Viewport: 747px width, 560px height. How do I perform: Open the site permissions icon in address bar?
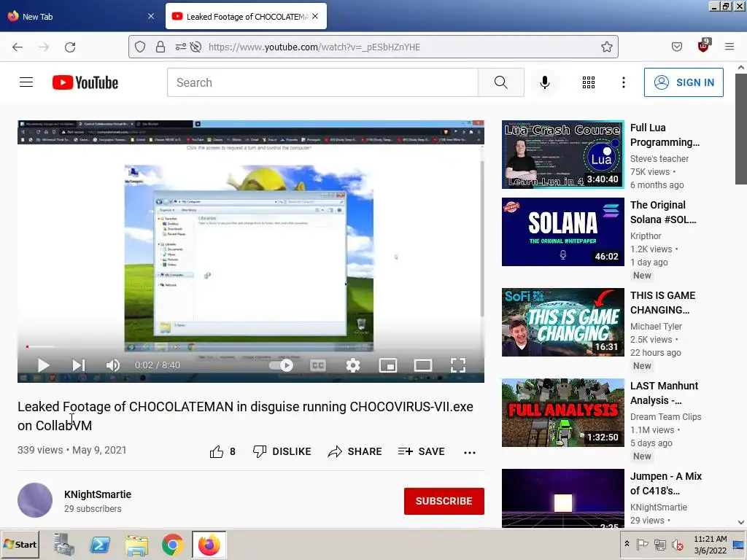point(181,47)
